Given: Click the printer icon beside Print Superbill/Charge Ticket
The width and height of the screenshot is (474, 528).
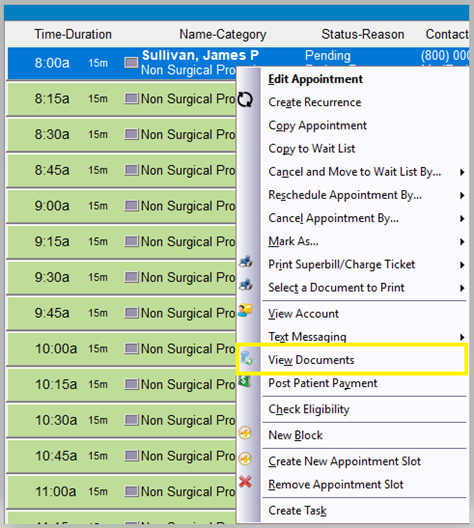Looking at the screenshot, I should [246, 262].
